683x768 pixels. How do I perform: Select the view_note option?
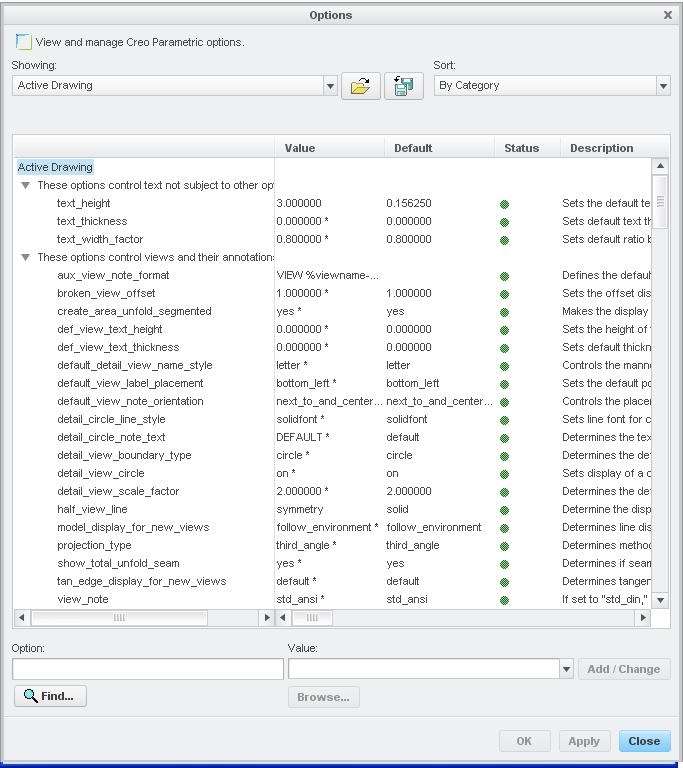pyautogui.click(x=82, y=600)
